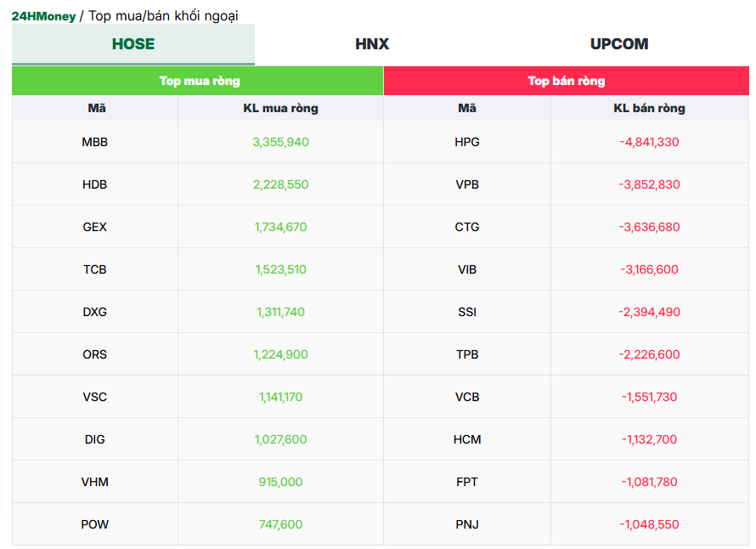Click the Top bán ròng header
Viewport: 756px width, 549px height.
(567, 81)
